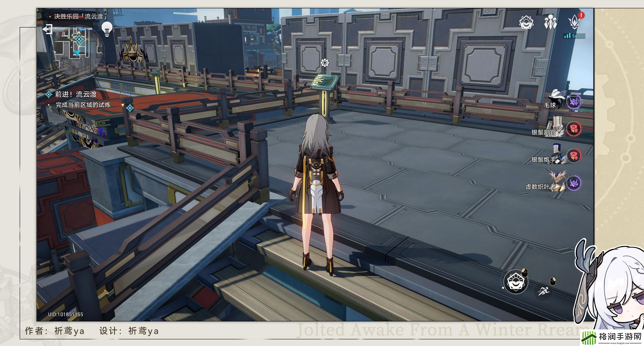Tap the light bulb hint icon

(x=107, y=29)
